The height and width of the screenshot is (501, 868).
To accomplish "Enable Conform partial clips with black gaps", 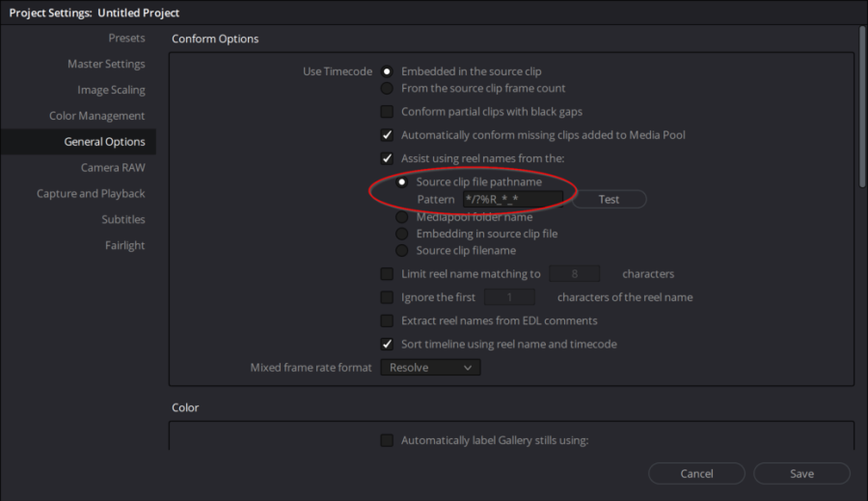I will coord(388,112).
